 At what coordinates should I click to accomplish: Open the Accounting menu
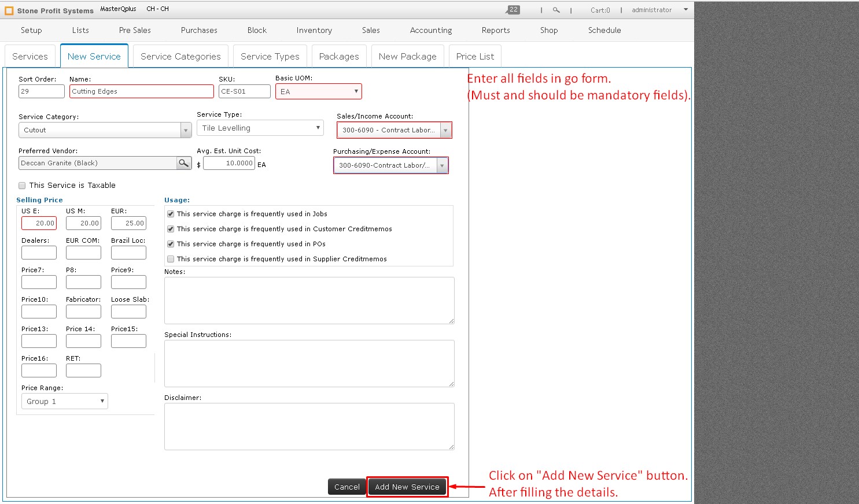430,30
